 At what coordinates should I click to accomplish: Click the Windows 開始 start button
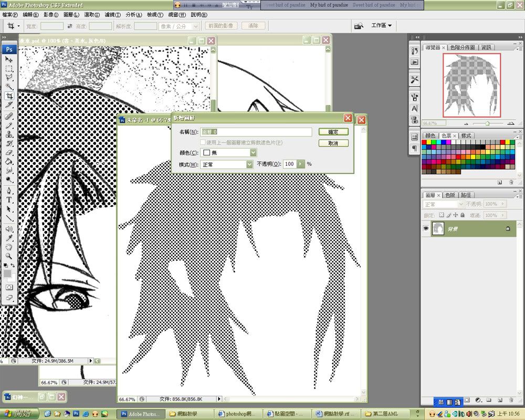pyautogui.click(x=19, y=414)
